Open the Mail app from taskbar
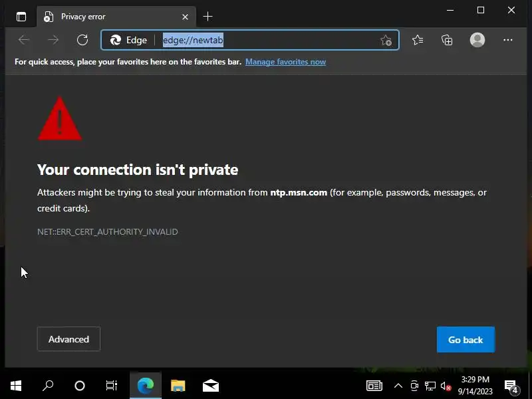This screenshot has width=532, height=399. click(211, 386)
